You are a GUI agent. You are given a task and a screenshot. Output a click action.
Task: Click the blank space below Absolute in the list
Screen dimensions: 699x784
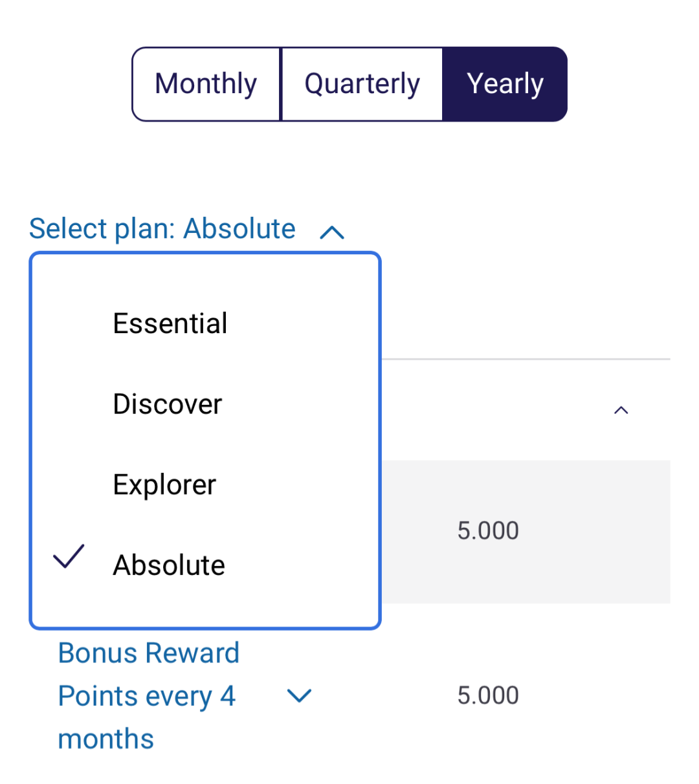tap(205, 605)
